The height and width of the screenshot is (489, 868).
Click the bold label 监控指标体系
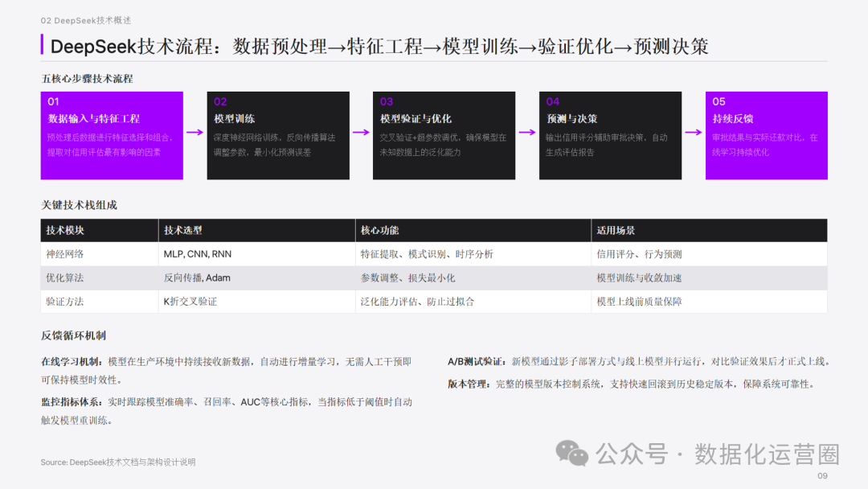click(x=72, y=402)
